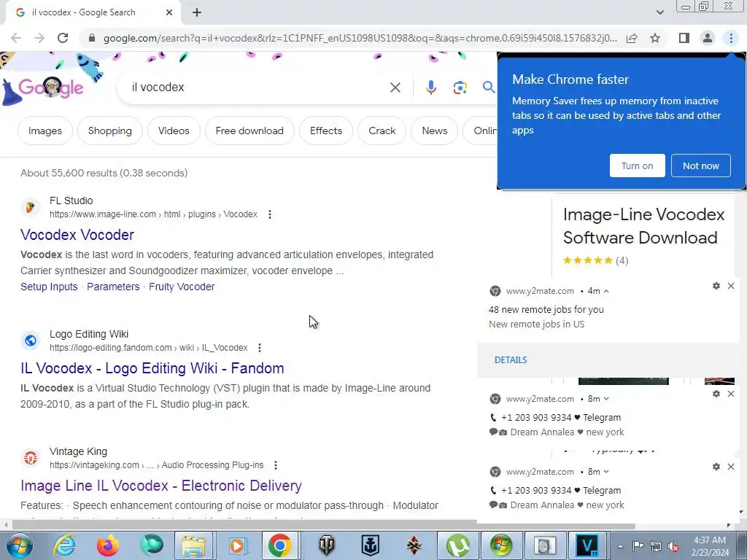Open settings for '48 new remote jobs' notification
Image resolution: width=747 pixels, height=560 pixels.
(716, 286)
